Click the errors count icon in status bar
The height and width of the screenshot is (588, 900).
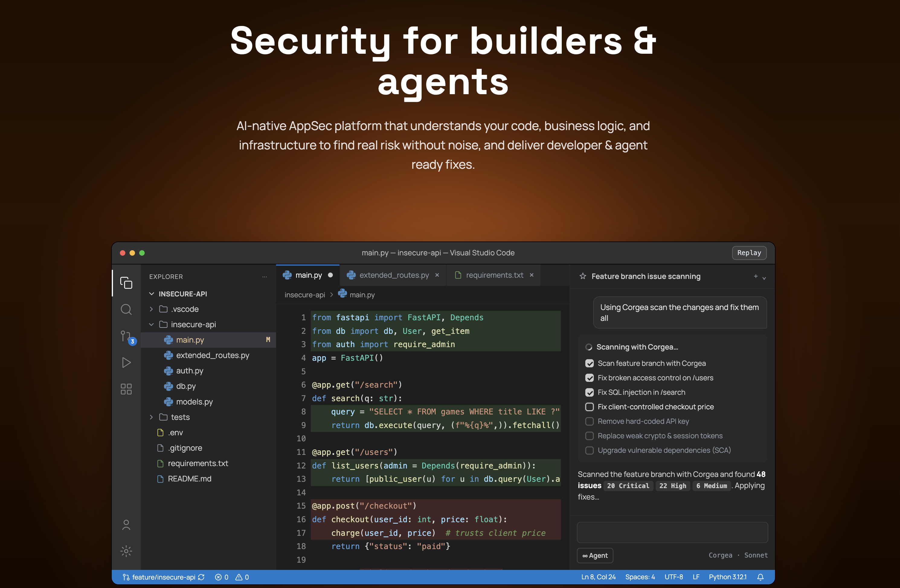[218, 577]
